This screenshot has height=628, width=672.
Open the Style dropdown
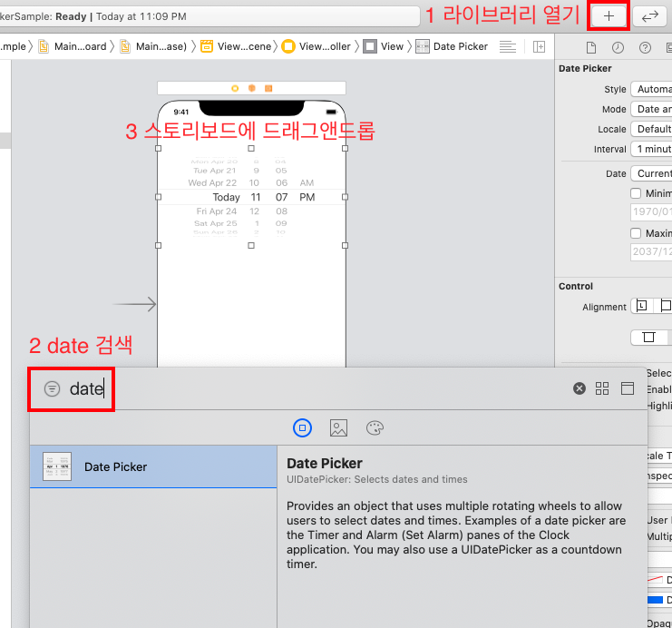[x=651, y=89]
